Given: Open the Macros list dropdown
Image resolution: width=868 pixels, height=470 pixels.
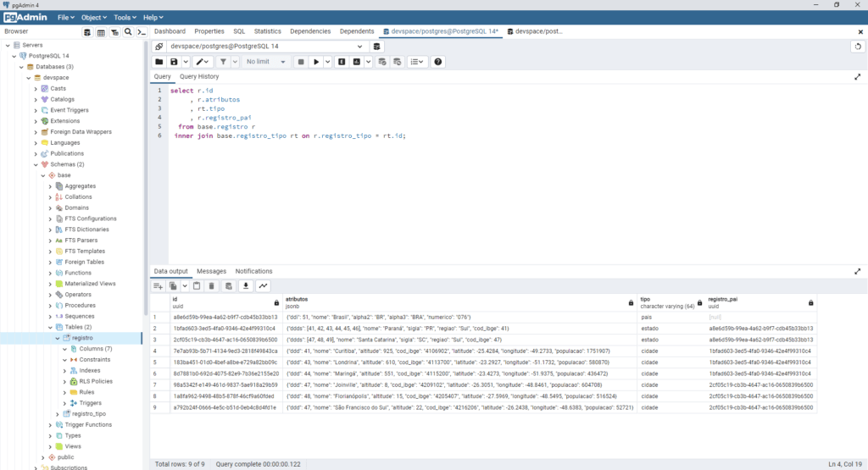Looking at the screenshot, I should pyautogui.click(x=417, y=62).
